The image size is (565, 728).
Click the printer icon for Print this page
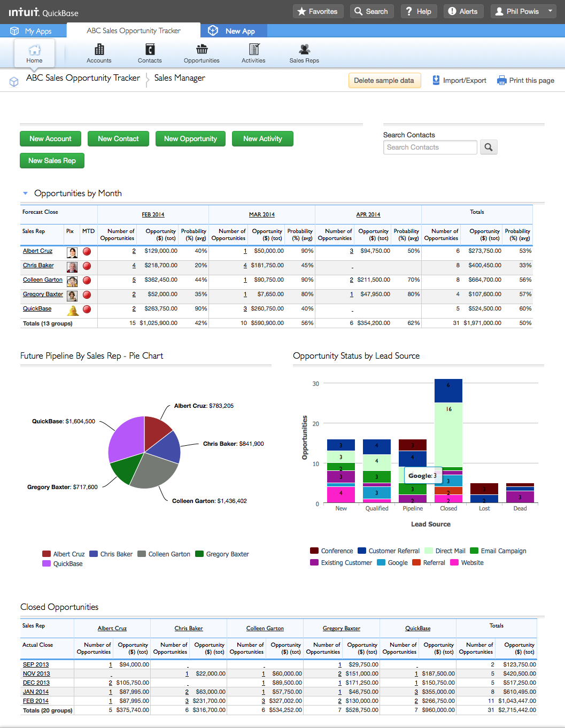tap(501, 80)
